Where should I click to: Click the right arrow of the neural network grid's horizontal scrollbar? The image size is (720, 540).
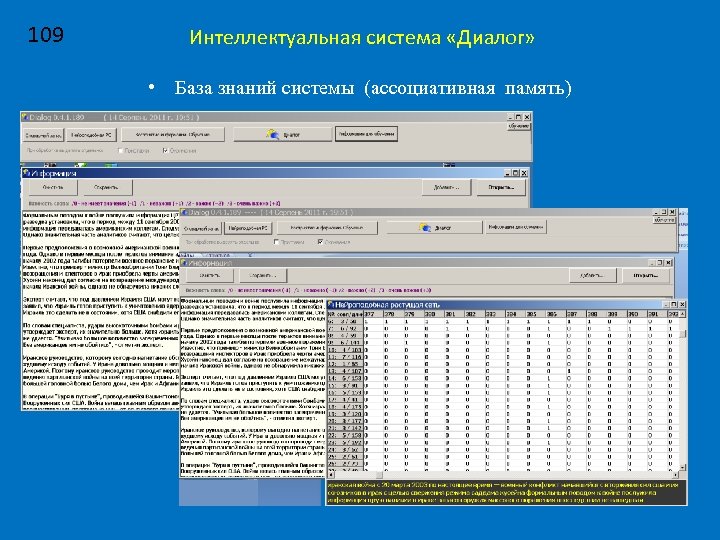pos(675,475)
